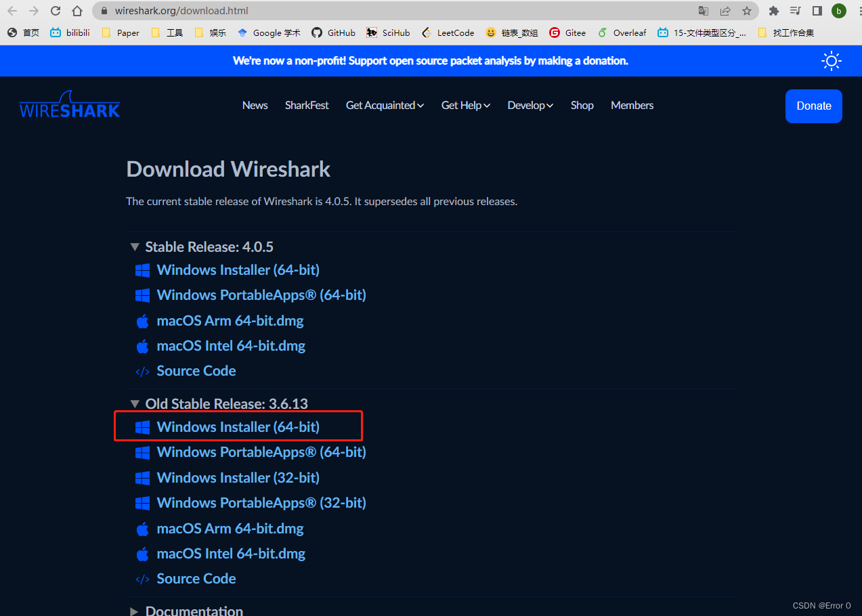
Task: Open the Develop navigation menu
Action: (x=530, y=106)
